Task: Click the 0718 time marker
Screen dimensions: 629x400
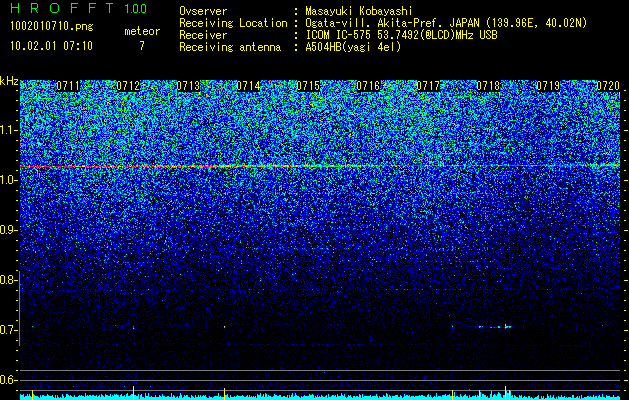Action: point(488,86)
